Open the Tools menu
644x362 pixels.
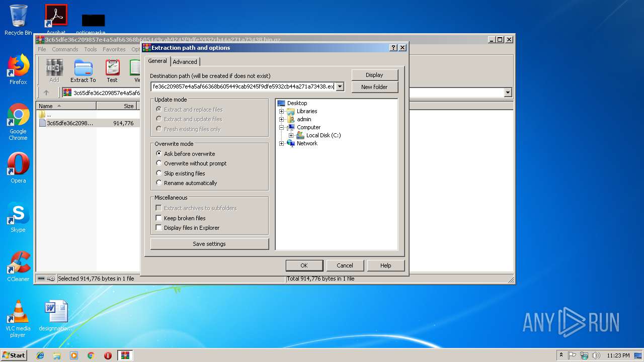point(91,49)
